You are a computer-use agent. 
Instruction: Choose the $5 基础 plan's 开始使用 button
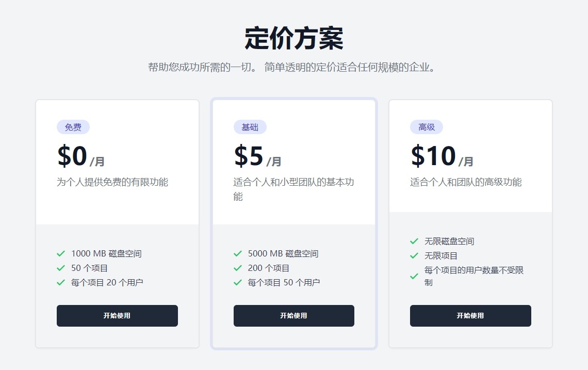pos(294,316)
